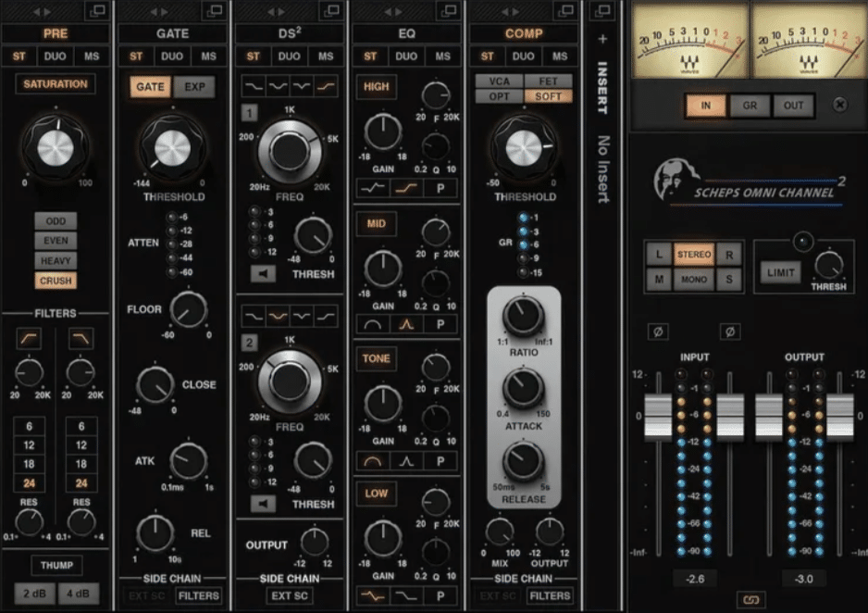This screenshot has height=613, width=868.
Task: Close the meter panel with X icon
Action: 839,105
